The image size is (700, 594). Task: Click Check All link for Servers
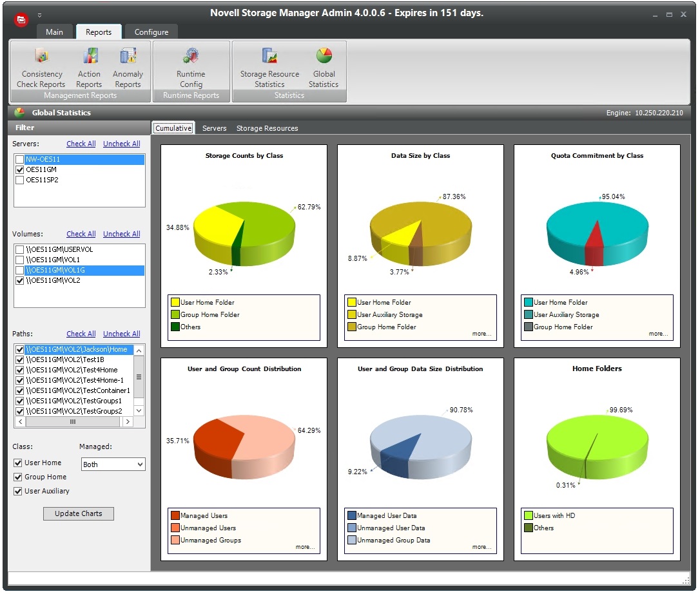(81, 144)
